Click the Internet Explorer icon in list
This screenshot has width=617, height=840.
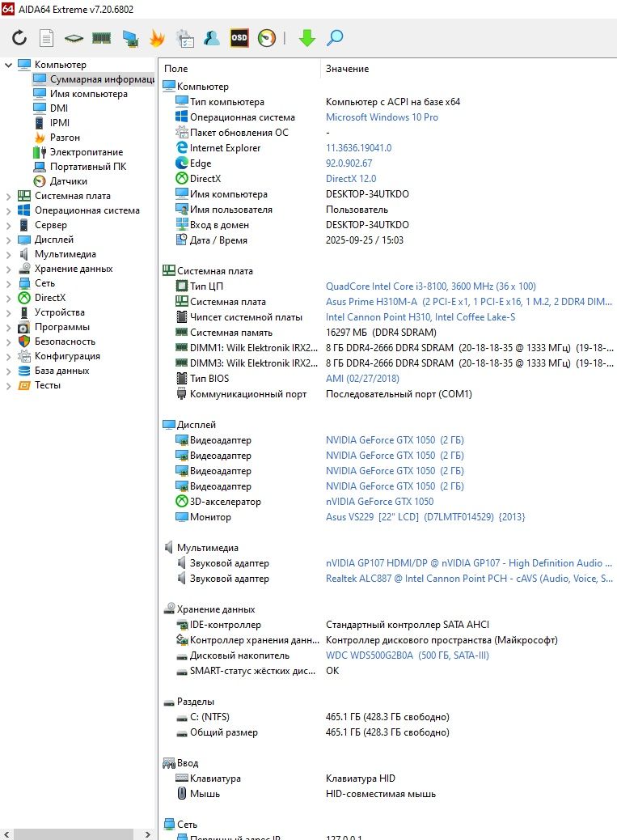click(182, 147)
